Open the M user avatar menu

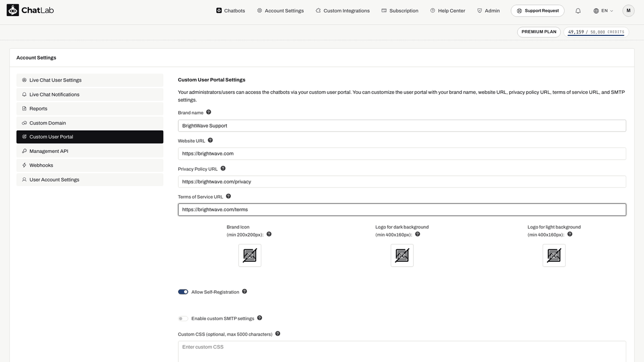point(628,10)
